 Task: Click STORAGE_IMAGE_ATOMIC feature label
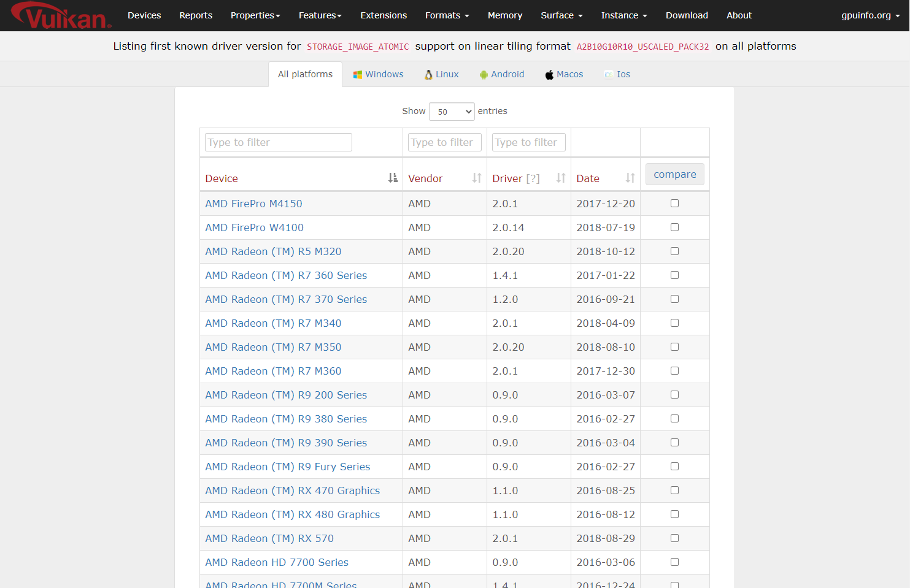(358, 47)
